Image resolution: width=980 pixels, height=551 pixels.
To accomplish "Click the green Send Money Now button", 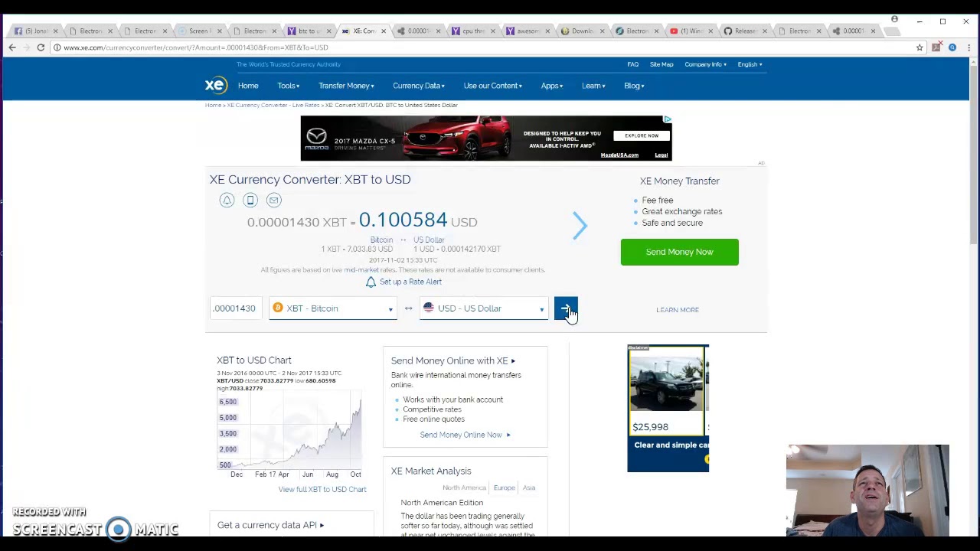I will coord(679,252).
